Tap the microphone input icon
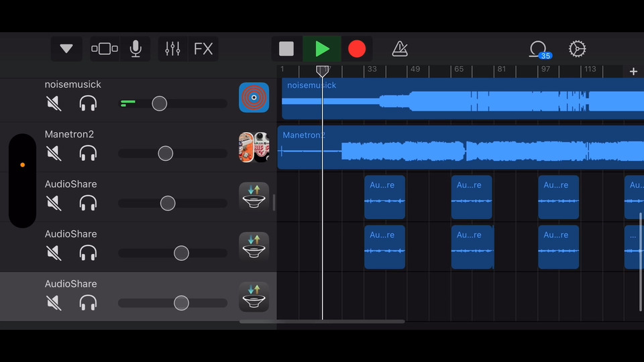Image resolution: width=644 pixels, height=362 pixels. 136,49
